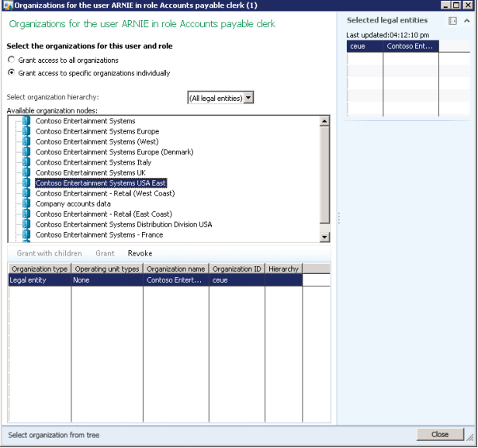This screenshot has width=478, height=448.
Task: Click icon beside Contoso Entertainment Systems Europe (Denmark)
Action: pos(26,152)
